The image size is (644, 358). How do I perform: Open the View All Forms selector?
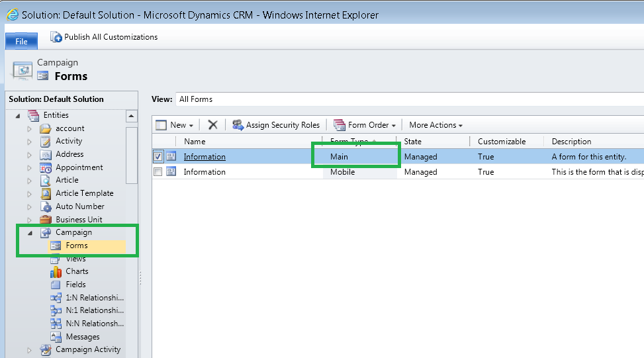click(410, 99)
